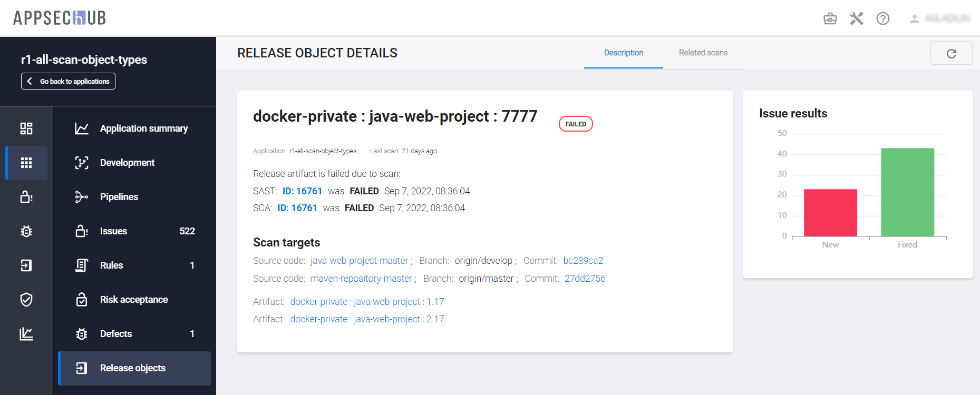Viewport: 980px width, 395px height.
Task: Click the bug icon in left rail
Action: tap(26, 231)
